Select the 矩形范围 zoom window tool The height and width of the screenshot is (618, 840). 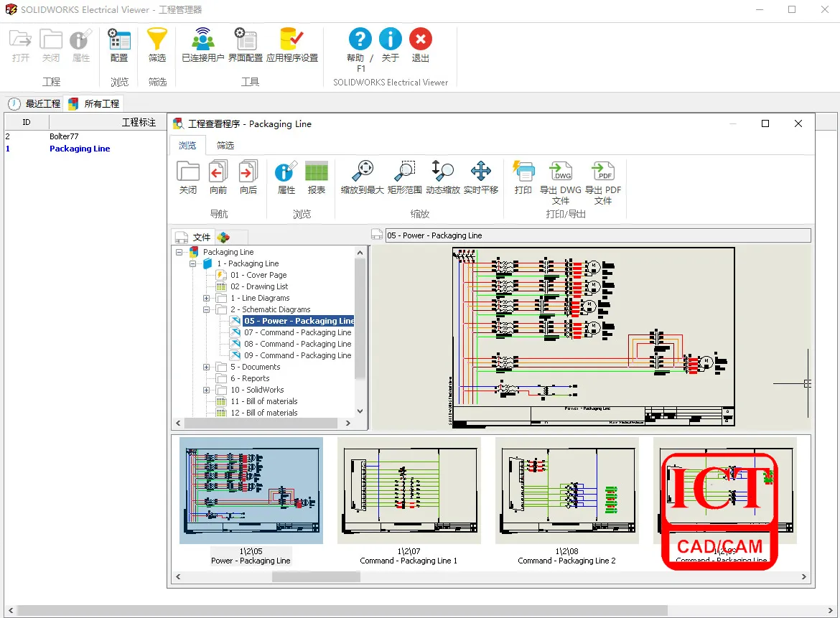click(404, 178)
